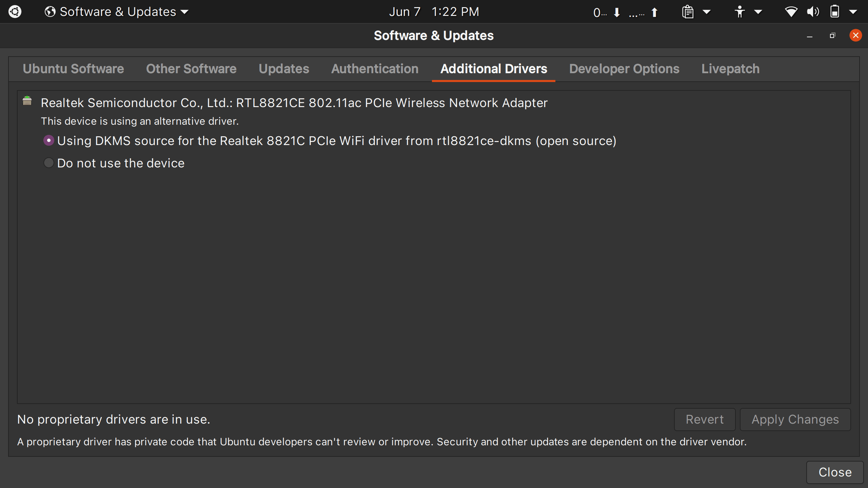This screenshot has height=488, width=868.
Task: Switch to the Ubuntu Software tab
Action: [73, 69]
